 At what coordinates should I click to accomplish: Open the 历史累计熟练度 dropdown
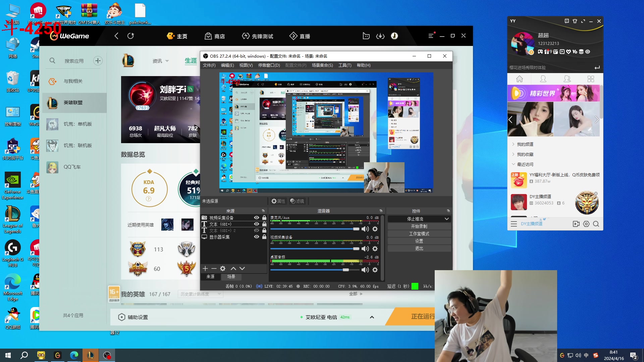point(200,294)
